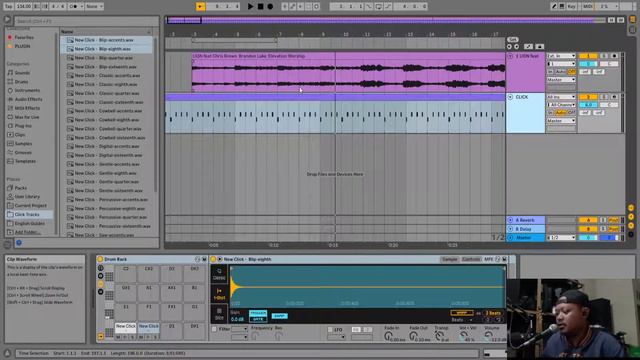Toggle the yellow Follow playback button

[x=200, y=7]
